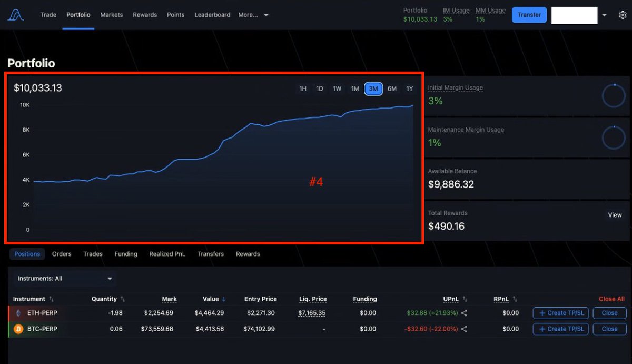The width and height of the screenshot is (632, 364).
Task: Open the Points page
Action: tap(176, 15)
